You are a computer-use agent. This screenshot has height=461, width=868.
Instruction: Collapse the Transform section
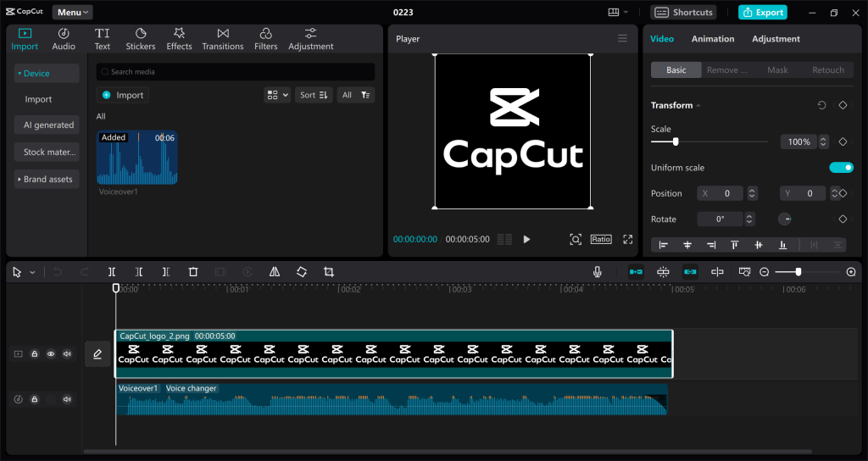(698, 105)
